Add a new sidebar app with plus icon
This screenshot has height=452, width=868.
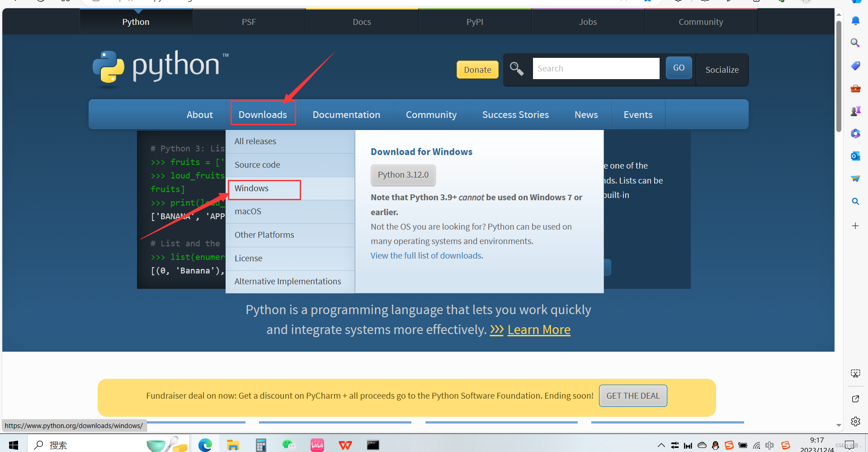point(855,226)
